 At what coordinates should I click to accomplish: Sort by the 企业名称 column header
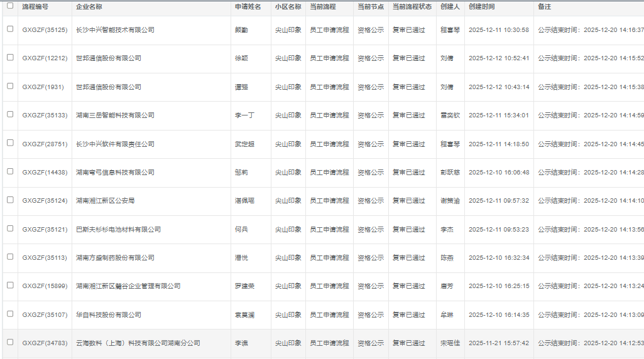point(89,7)
